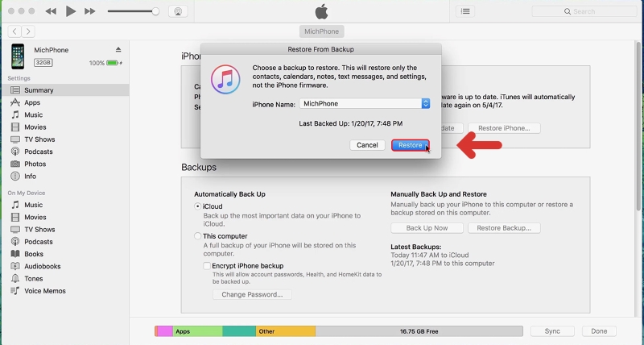Screen dimensions: 644x345
Task: Click the Podcasts icon under Settings
Action: 15,152
